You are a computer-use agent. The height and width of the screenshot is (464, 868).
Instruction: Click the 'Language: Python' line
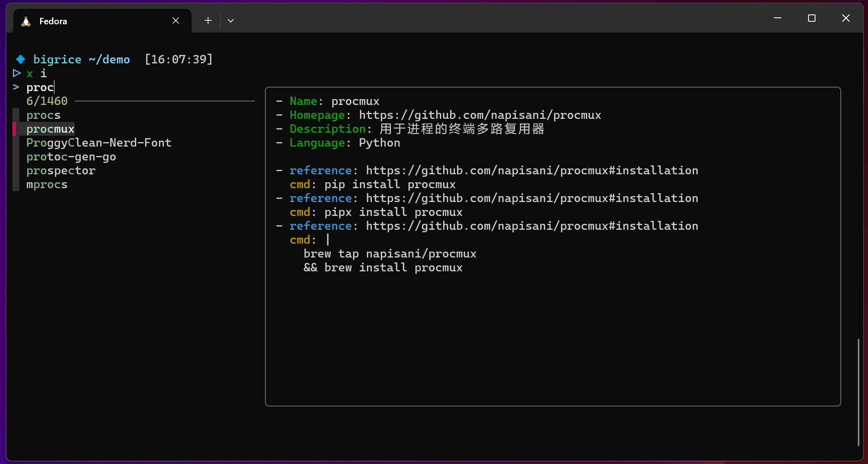pyautogui.click(x=338, y=143)
